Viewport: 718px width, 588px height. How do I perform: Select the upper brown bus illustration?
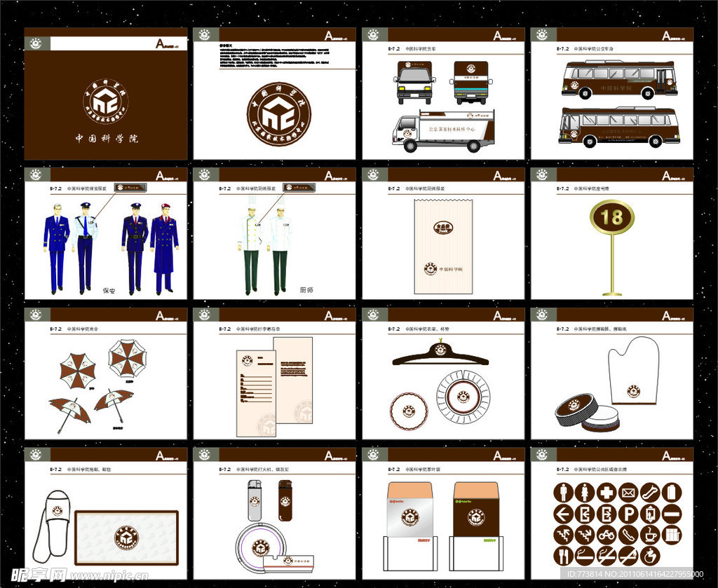tap(619, 80)
